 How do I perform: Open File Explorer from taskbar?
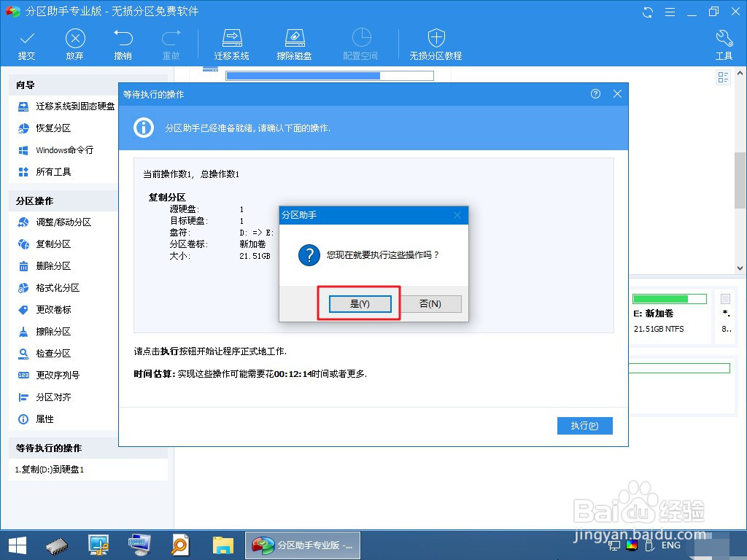click(222, 545)
